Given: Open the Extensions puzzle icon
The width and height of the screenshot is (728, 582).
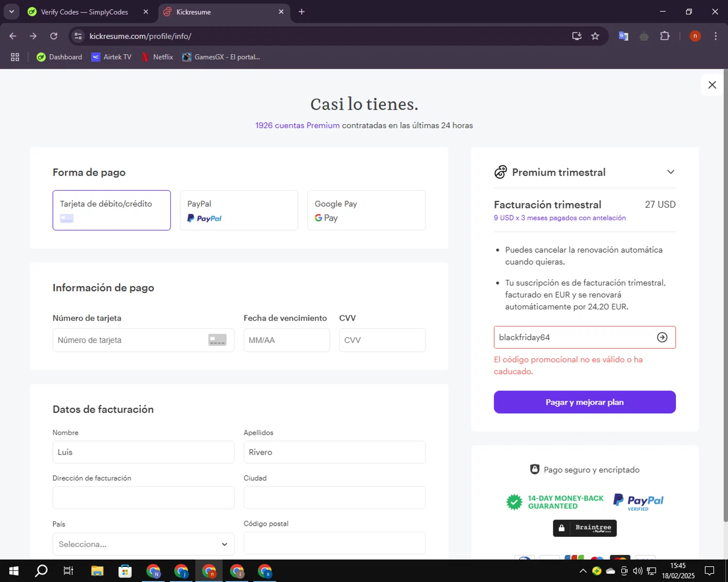Looking at the screenshot, I should pos(664,36).
